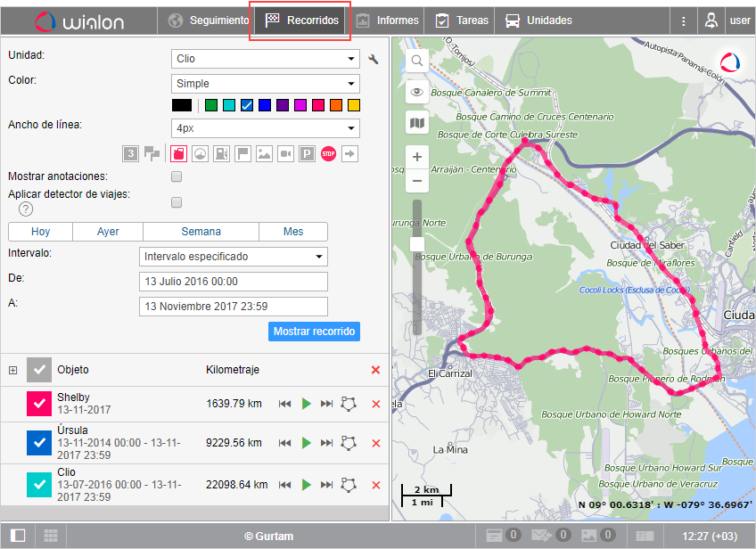The height and width of the screenshot is (549, 756).
Task: Uncheck Shelby track visibility checkbox
Action: tap(39, 404)
